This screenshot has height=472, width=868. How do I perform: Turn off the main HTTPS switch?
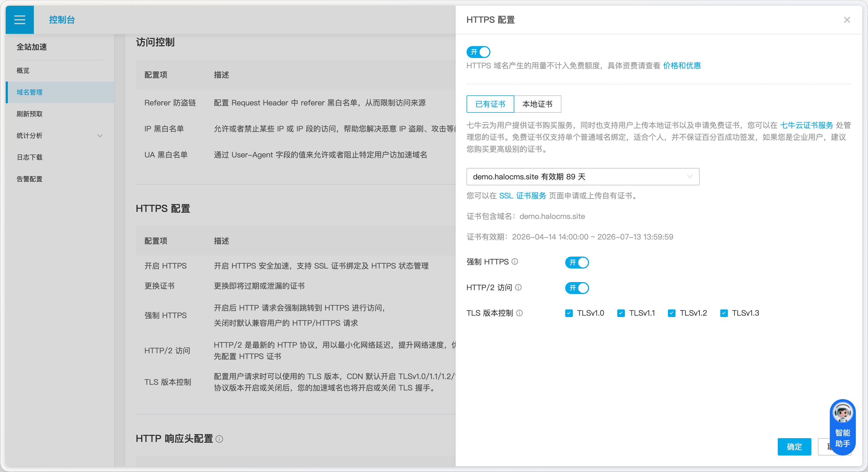[x=478, y=52]
